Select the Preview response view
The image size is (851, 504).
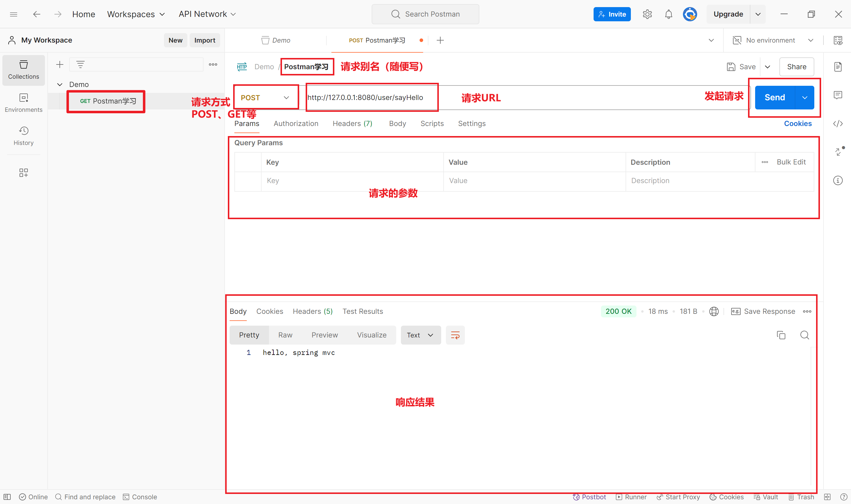pyautogui.click(x=324, y=335)
